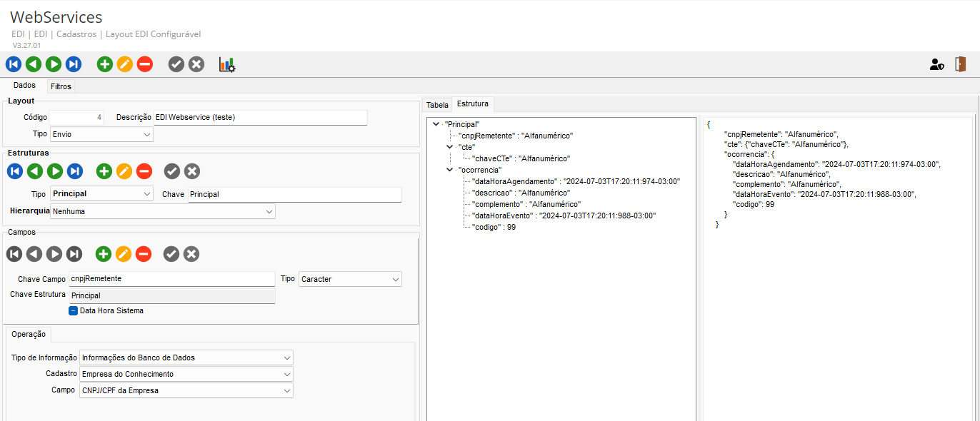Go to first record in main toolbar
980x421 pixels.
(x=14, y=64)
